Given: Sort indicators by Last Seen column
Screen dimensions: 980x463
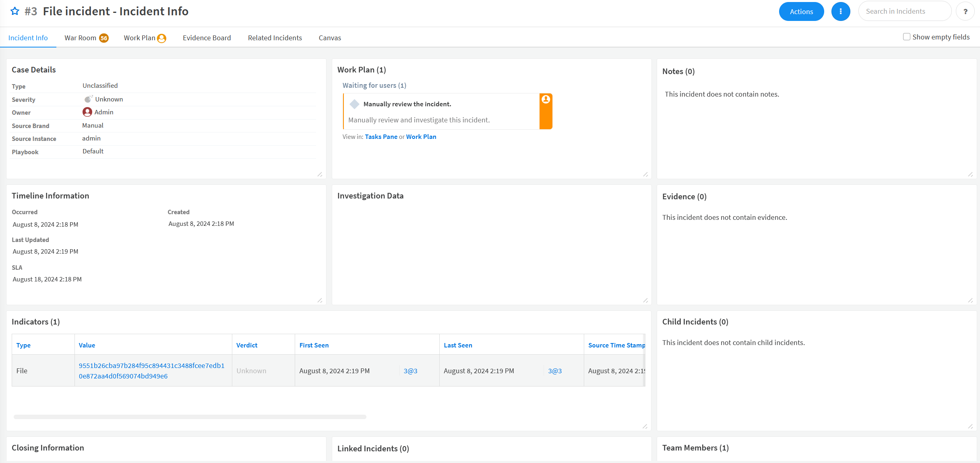Looking at the screenshot, I should pos(458,345).
